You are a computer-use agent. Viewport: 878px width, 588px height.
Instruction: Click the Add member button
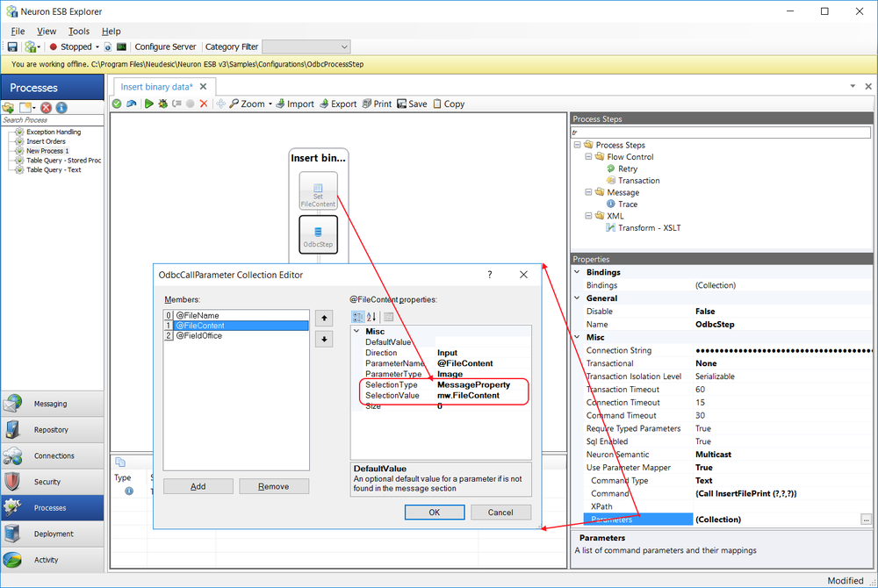(198, 487)
